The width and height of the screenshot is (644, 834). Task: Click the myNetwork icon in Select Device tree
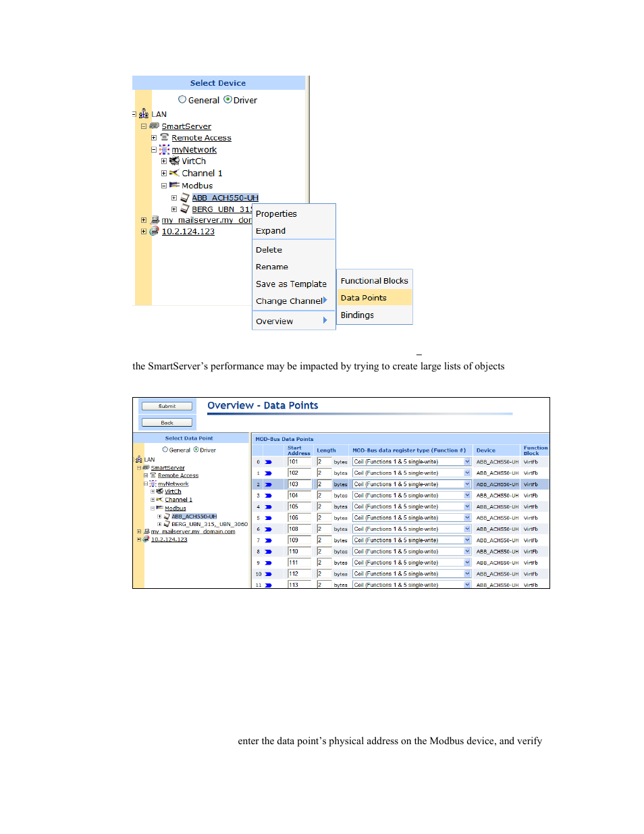click(x=164, y=149)
